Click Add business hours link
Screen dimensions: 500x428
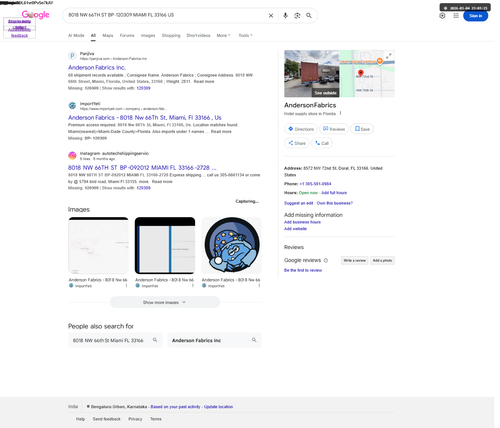point(302,222)
